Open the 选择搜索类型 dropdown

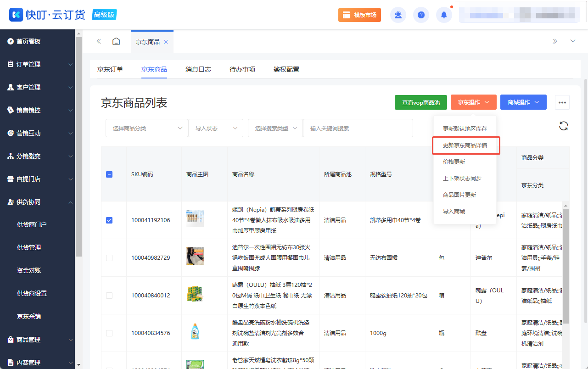point(275,128)
